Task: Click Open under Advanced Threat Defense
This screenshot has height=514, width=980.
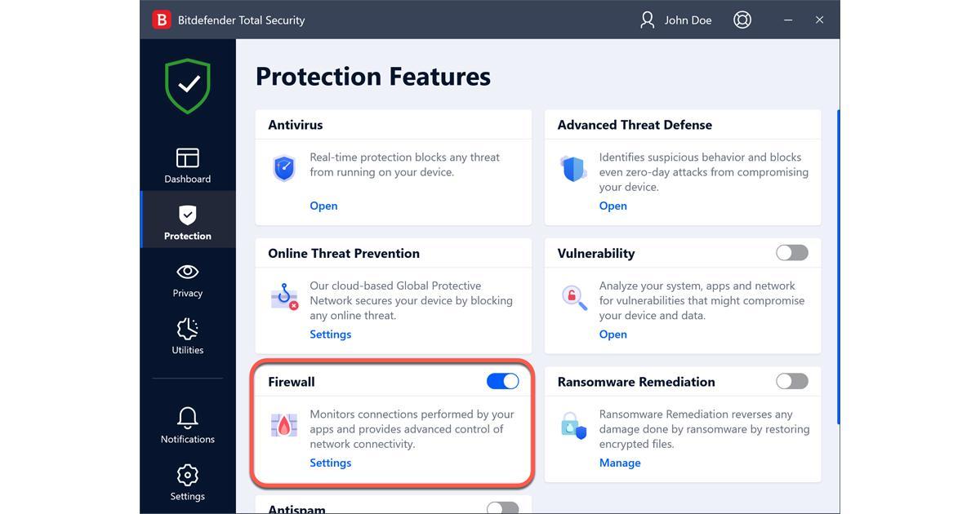Action: tap(613, 206)
